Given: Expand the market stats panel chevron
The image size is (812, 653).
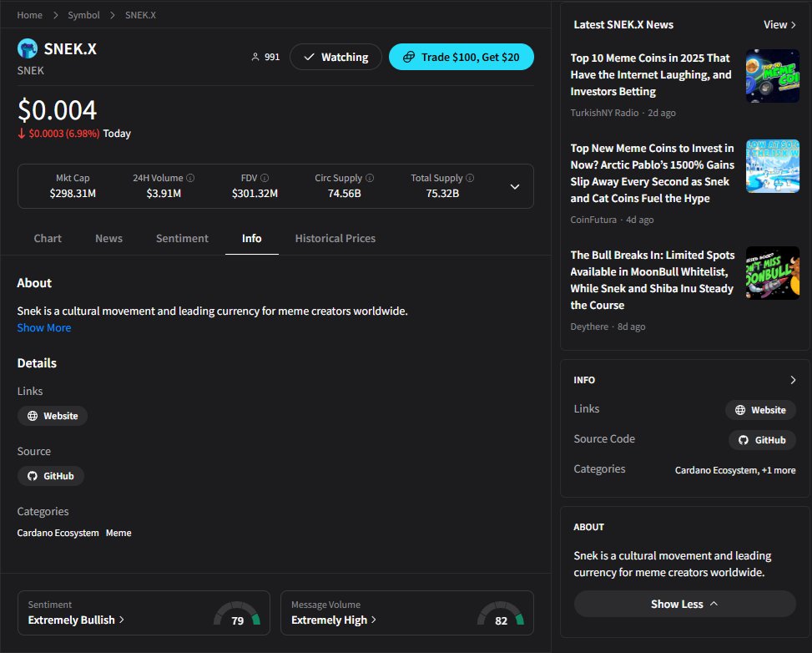Looking at the screenshot, I should coord(515,186).
